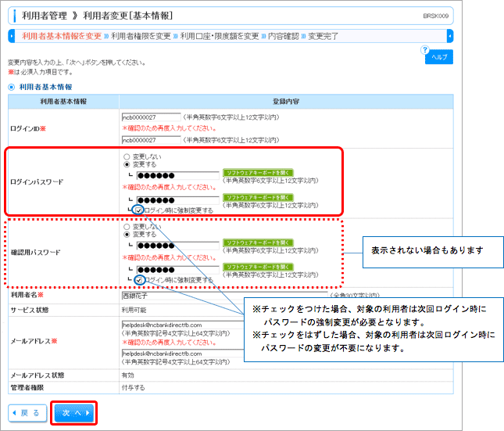Select 変更しない for 確認用パスワード
Image resolution: width=504 pixels, height=431 pixels.
tap(127, 227)
